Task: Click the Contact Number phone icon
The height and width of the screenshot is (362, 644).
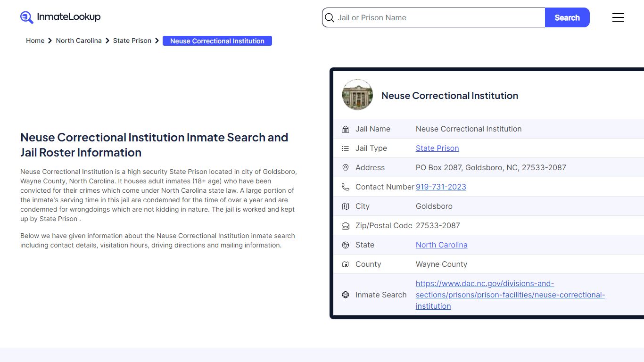Action: [x=346, y=187]
